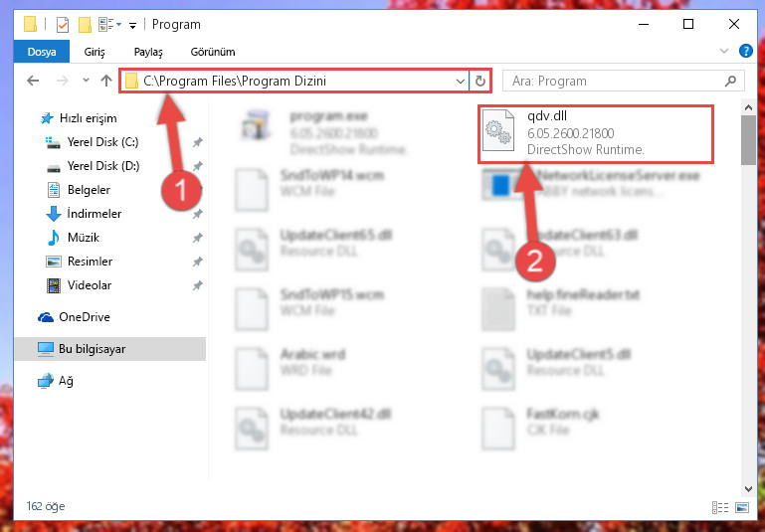Unpin Müzik from quick access
Image resolution: width=765 pixels, height=532 pixels.
(x=198, y=238)
